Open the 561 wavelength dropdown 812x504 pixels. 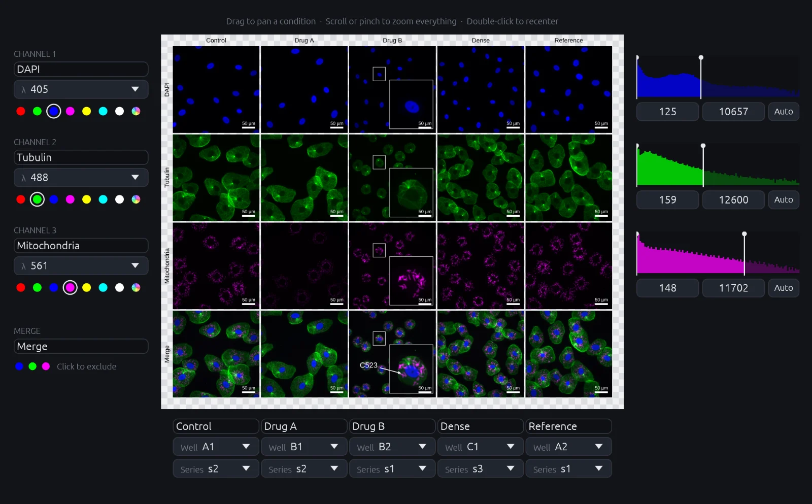(x=81, y=266)
